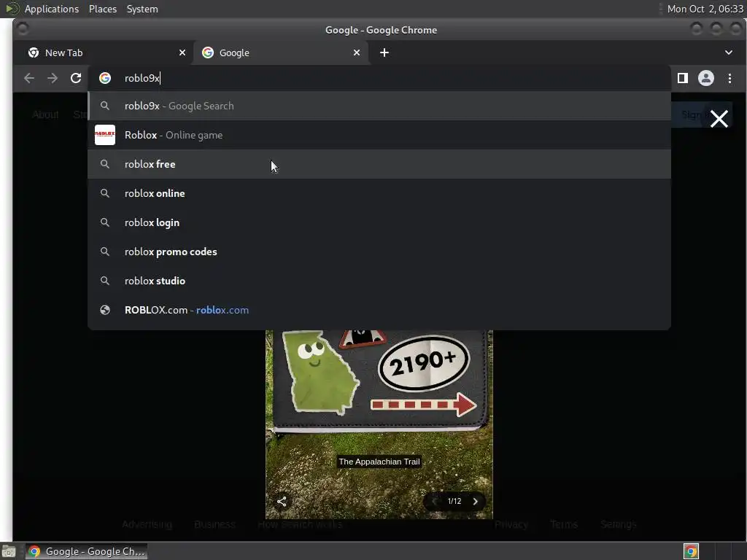
Task: Open the Places menu
Action: (102, 9)
